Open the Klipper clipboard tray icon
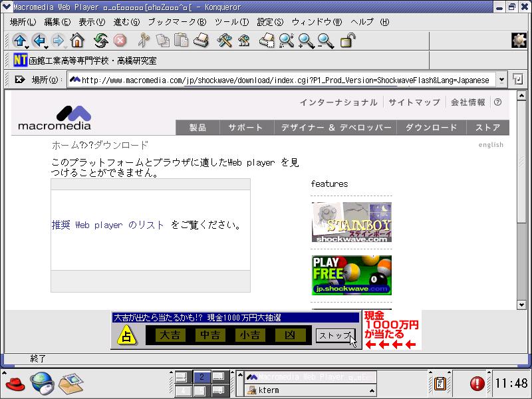Image resolution: width=532 pixels, height=399 pixels. (440, 384)
